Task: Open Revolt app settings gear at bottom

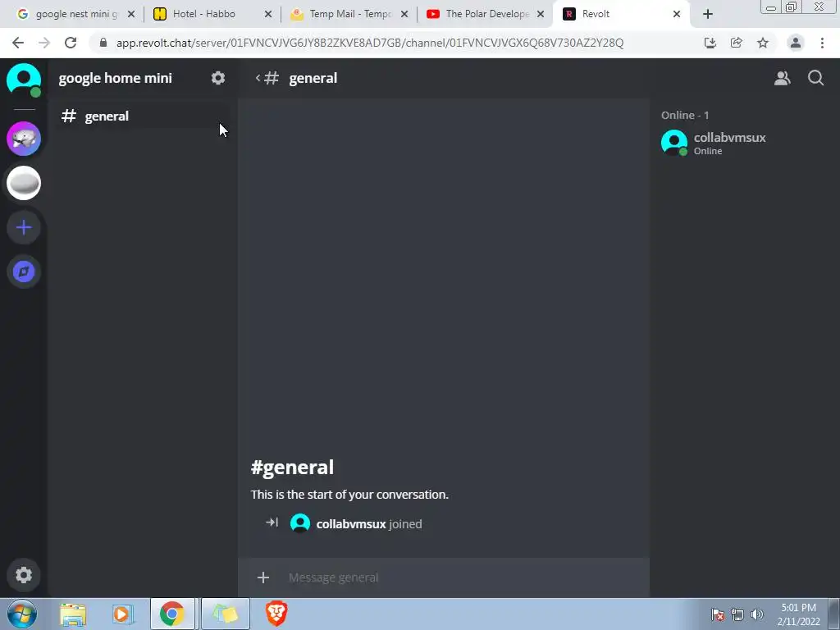Action: click(24, 575)
